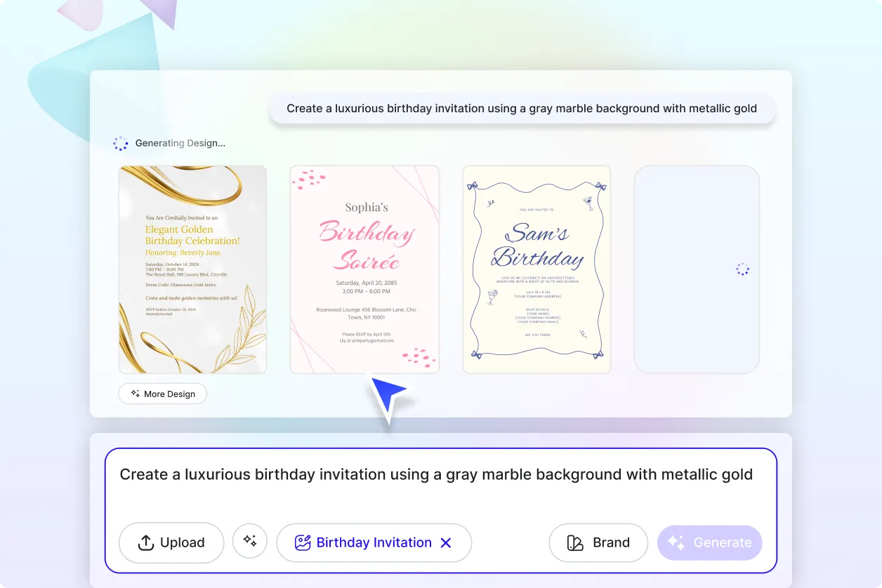Viewport: 882px width, 588px height.
Task: Click the More Design button
Action: pos(162,394)
